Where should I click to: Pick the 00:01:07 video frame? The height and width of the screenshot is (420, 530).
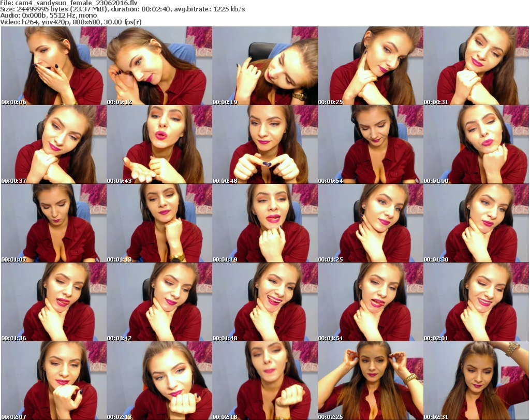click(54, 223)
